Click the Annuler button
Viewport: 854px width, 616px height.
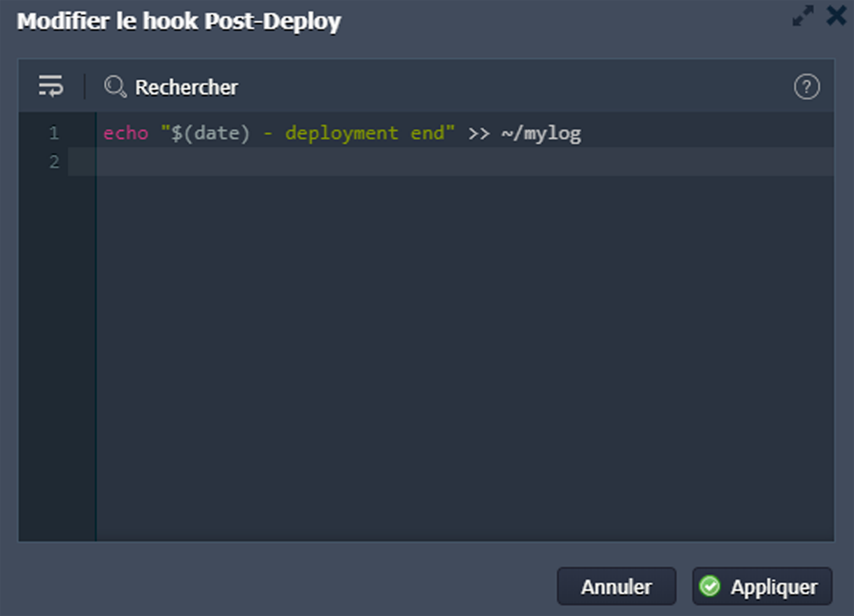click(x=616, y=587)
